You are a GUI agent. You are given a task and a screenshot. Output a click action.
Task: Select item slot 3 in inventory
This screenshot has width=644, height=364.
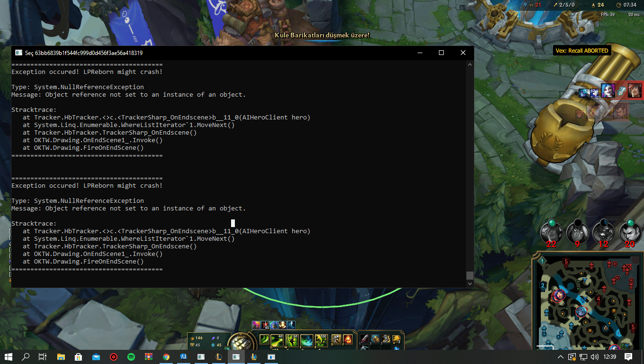(x=386, y=339)
